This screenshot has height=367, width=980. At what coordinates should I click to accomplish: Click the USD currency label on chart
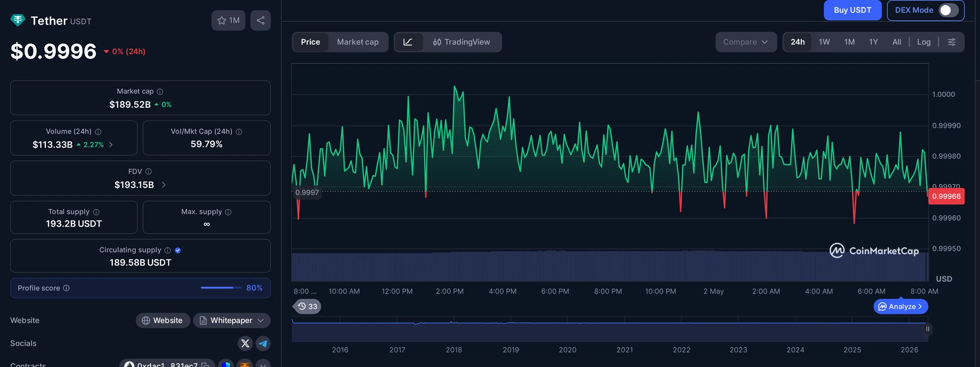[944, 279]
